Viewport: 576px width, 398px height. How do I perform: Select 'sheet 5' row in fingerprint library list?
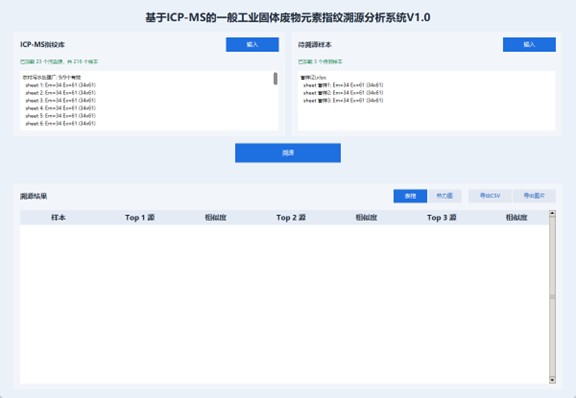61,116
